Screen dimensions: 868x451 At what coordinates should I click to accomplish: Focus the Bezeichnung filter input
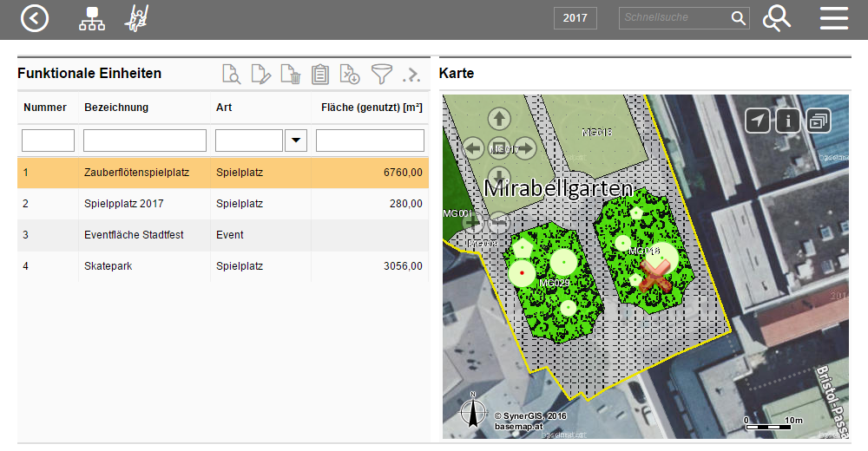coord(144,141)
